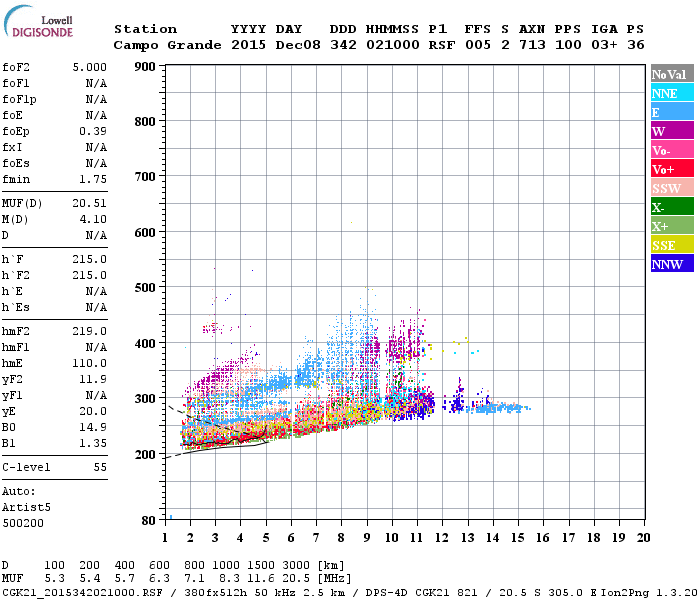Click the yF2 value 11.9
Screen dimensions: 700x600
(x=93, y=379)
